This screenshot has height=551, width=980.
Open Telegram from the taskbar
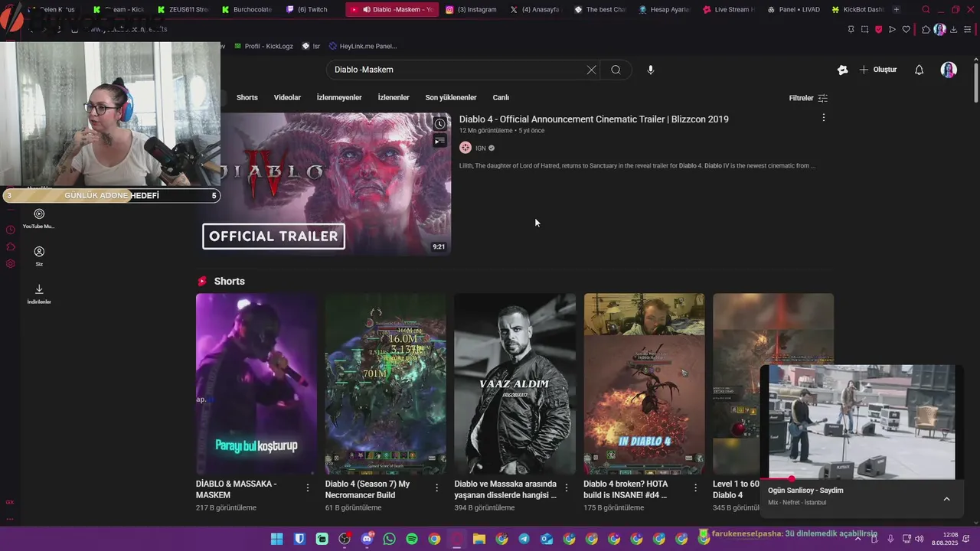[x=524, y=539]
